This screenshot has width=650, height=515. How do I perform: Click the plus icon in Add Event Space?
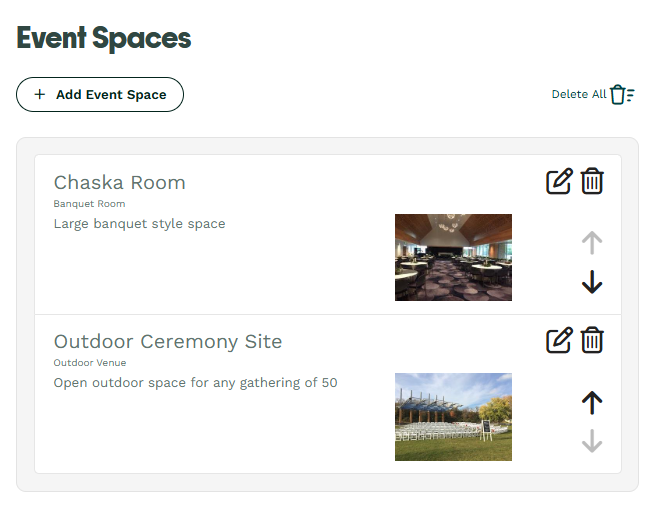tap(40, 94)
